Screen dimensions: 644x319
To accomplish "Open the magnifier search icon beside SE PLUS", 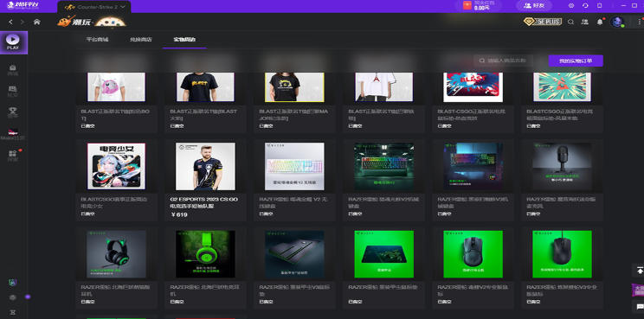I will tap(571, 22).
